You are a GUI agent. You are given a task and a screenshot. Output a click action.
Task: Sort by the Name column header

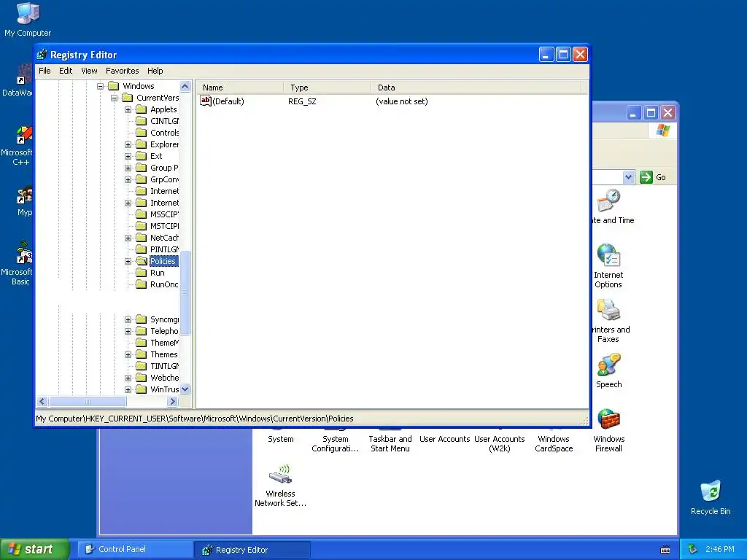[240, 87]
